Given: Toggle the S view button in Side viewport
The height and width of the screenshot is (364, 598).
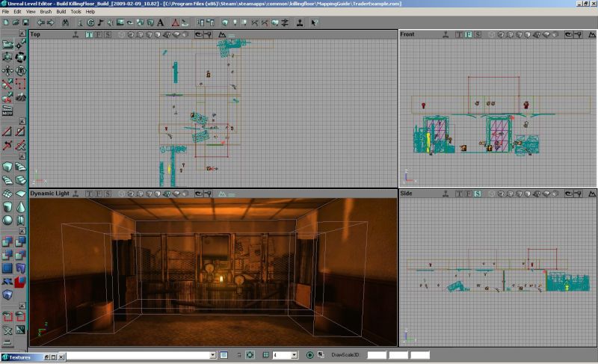Looking at the screenshot, I should pyautogui.click(x=478, y=194).
